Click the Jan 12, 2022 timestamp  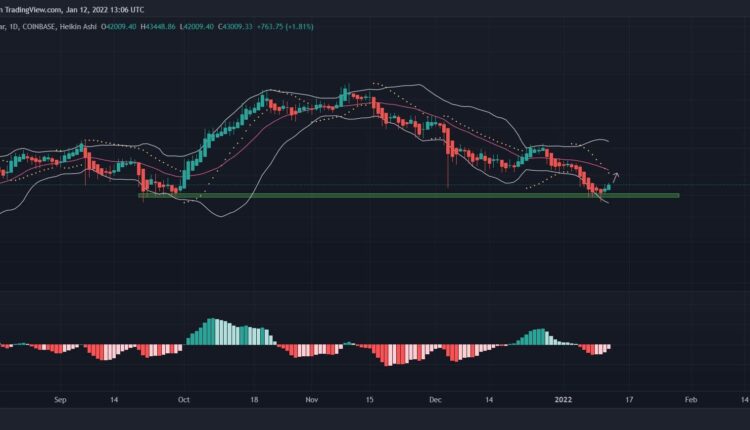[x=108, y=9]
